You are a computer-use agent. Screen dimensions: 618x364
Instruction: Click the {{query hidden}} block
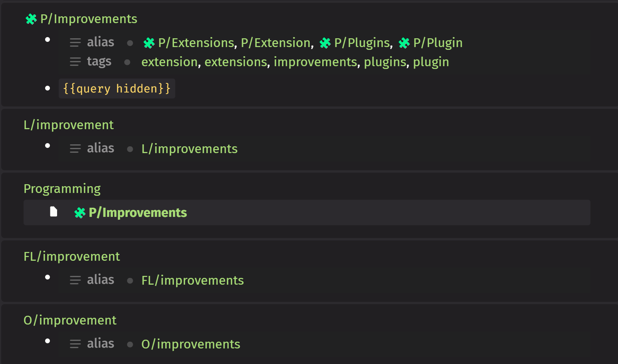tap(117, 89)
